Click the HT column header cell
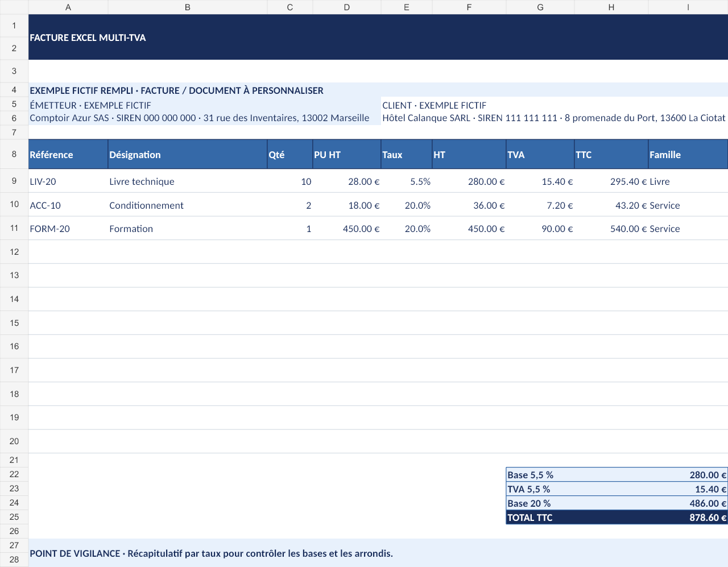The width and height of the screenshot is (728, 567). pos(469,155)
